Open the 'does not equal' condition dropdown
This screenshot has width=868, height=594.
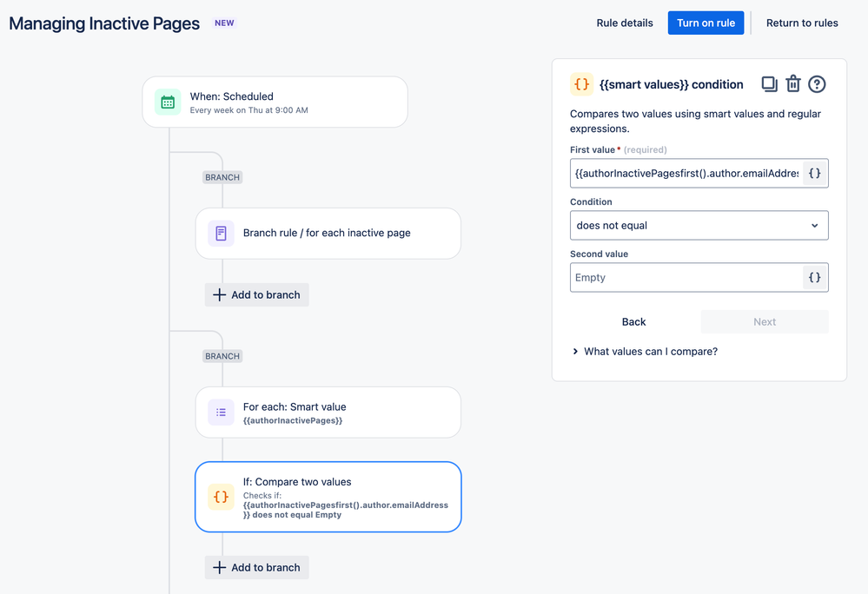[x=699, y=225]
